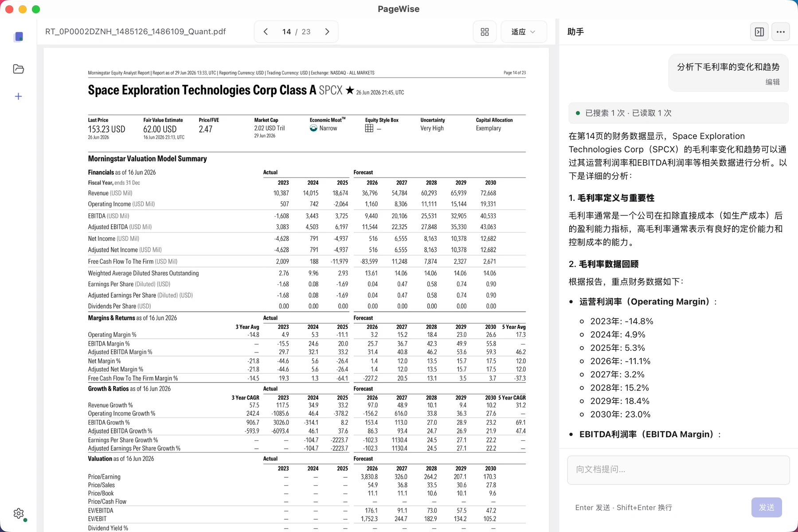
Task: Click the 运营利润率 (Operating Margin) bullet
Action: point(648,301)
